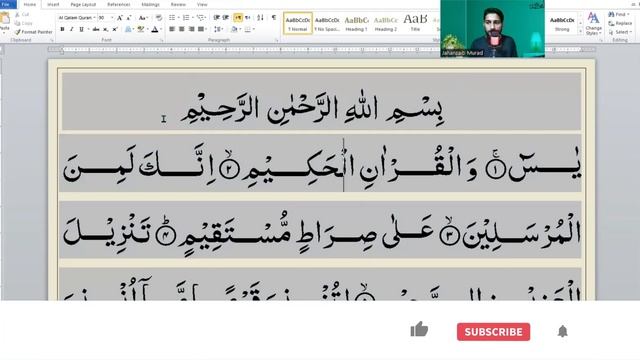The height and width of the screenshot is (360, 640).
Task: Switch to the Insert ribbon tab
Action: 53,4
